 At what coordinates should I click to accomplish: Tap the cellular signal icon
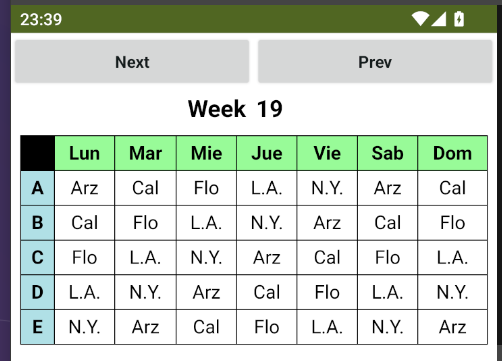pyautogui.click(x=438, y=19)
